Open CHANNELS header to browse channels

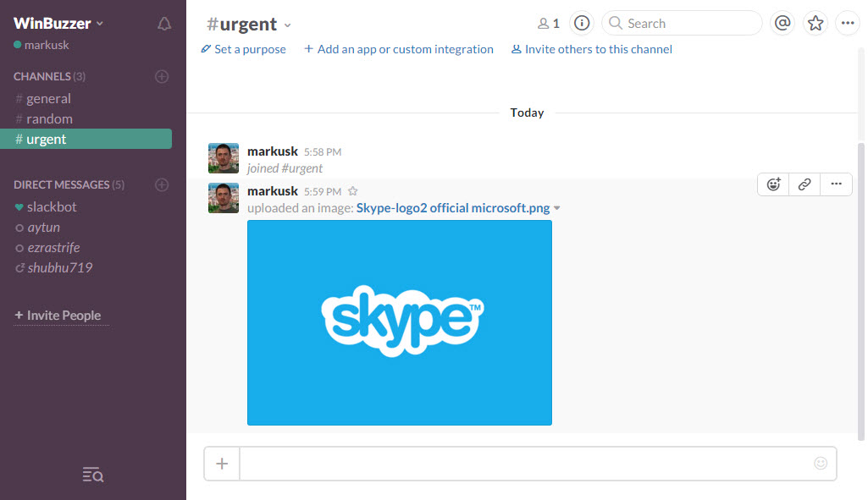[50, 76]
